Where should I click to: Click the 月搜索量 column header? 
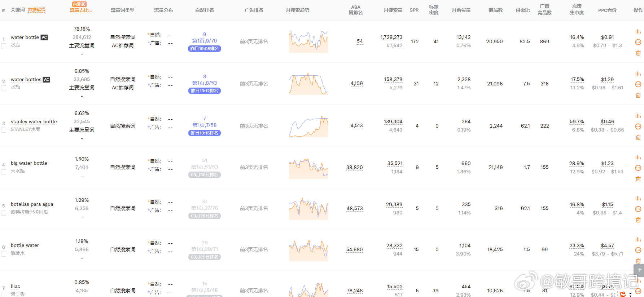(x=393, y=10)
